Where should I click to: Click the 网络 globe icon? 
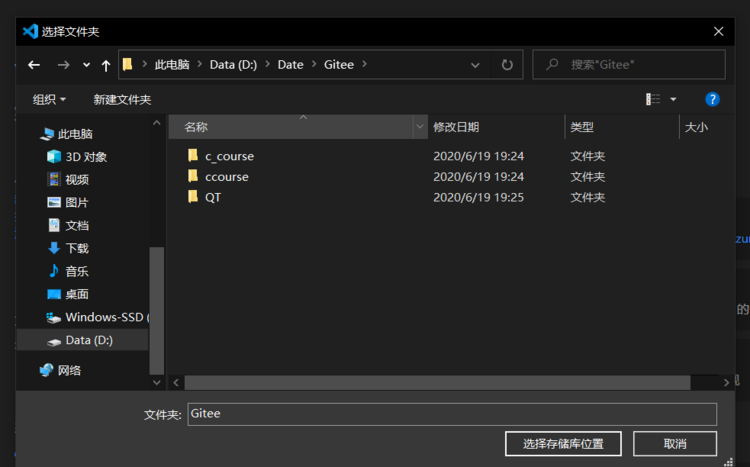click(x=46, y=370)
